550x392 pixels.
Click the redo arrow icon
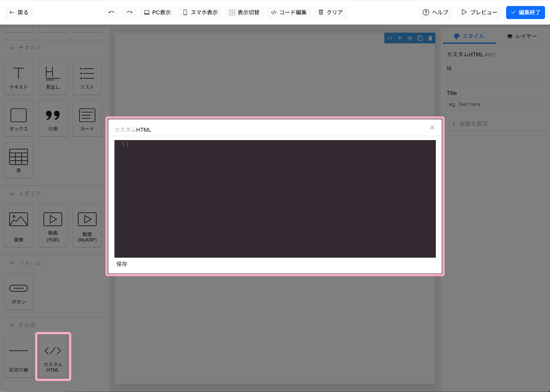click(129, 12)
